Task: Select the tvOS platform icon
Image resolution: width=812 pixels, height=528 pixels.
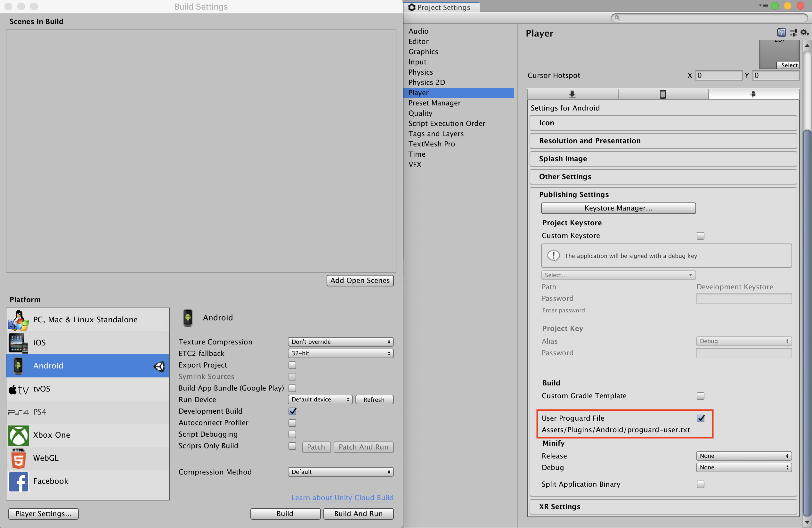Action: coord(17,389)
